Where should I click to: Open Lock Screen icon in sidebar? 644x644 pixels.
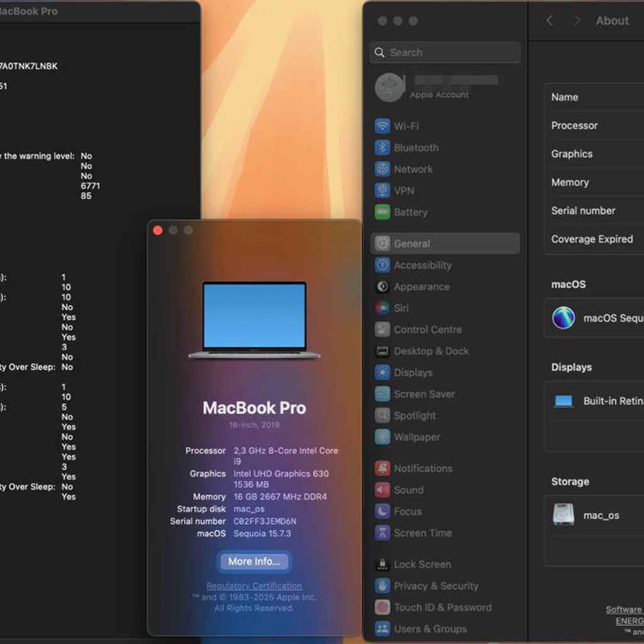point(382,564)
